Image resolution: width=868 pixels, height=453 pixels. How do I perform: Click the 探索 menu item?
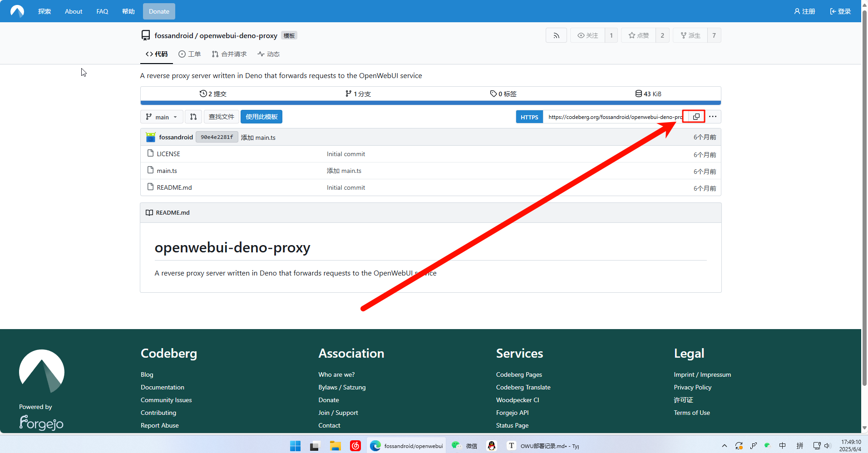[x=44, y=11]
